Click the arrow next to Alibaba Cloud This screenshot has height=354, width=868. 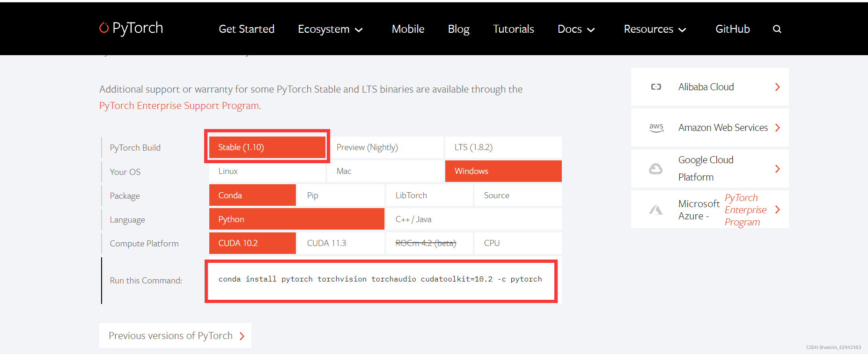click(777, 87)
